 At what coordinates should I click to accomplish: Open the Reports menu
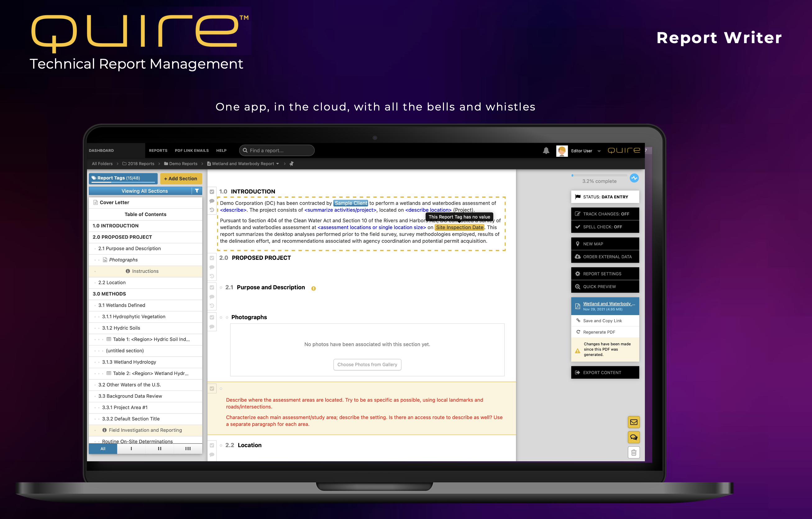pyautogui.click(x=158, y=151)
